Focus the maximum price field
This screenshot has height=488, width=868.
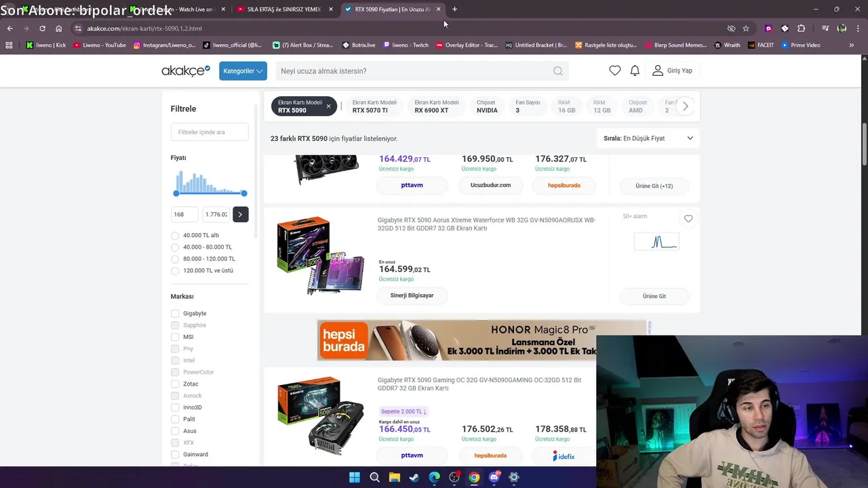click(x=216, y=214)
